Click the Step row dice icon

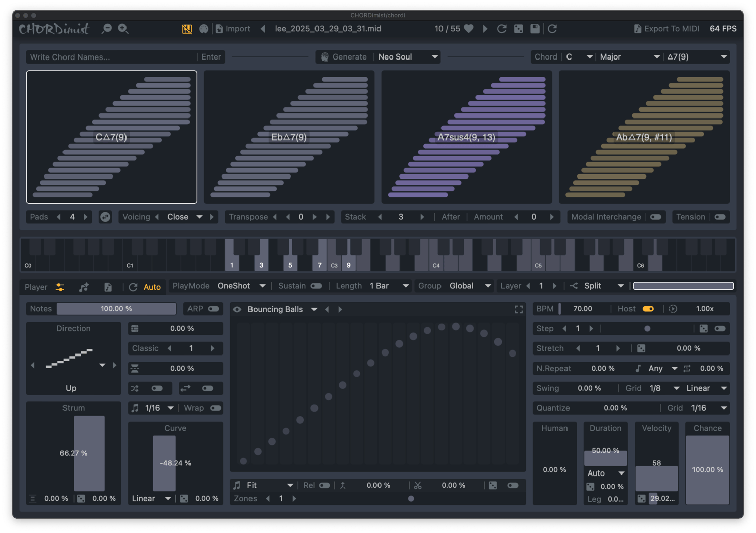pyautogui.click(x=704, y=328)
